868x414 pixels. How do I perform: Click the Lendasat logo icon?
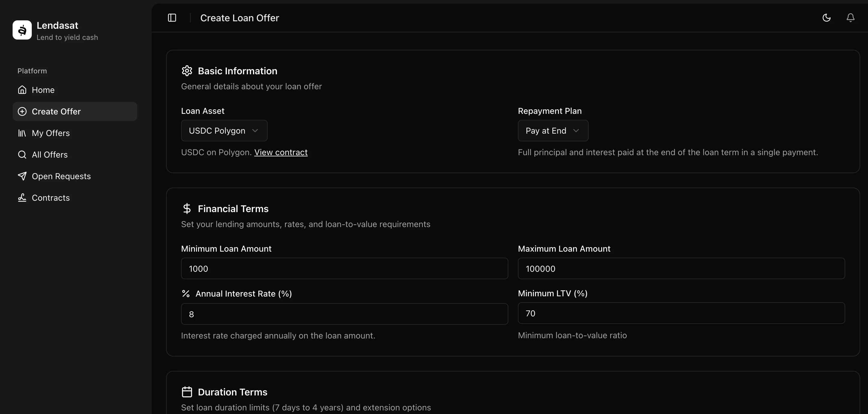coord(22,30)
